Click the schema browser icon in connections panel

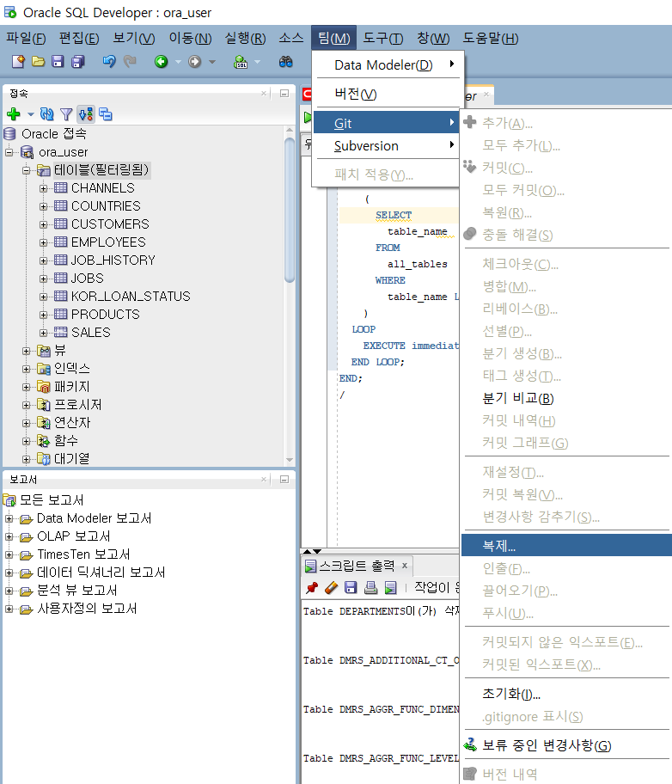click(x=86, y=114)
